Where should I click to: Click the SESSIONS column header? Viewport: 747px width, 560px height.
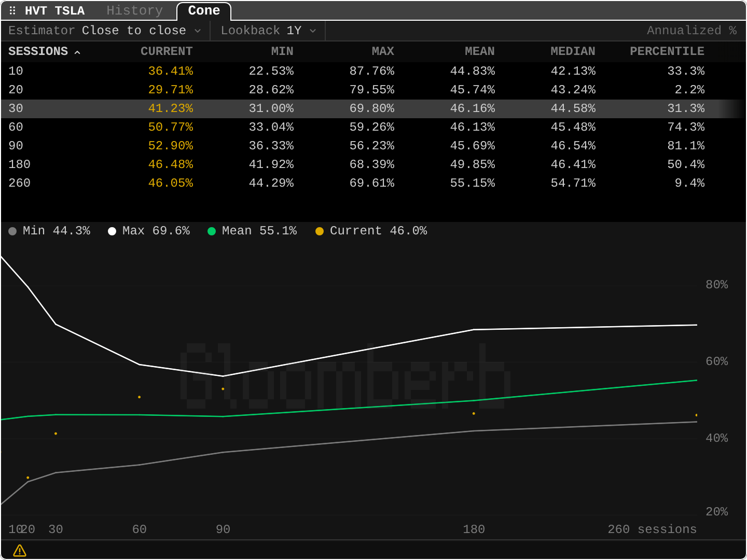click(x=38, y=51)
